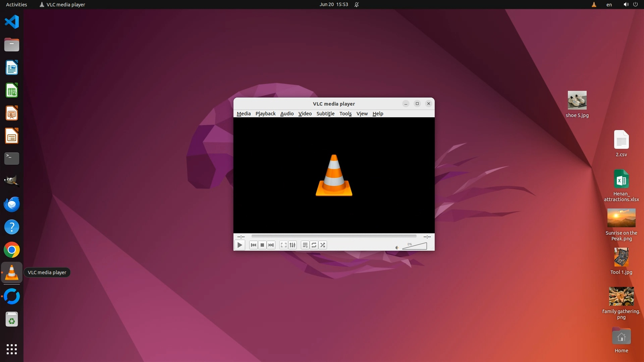The image size is (644, 362).
Task: Click the Next media button
Action: pos(271,245)
